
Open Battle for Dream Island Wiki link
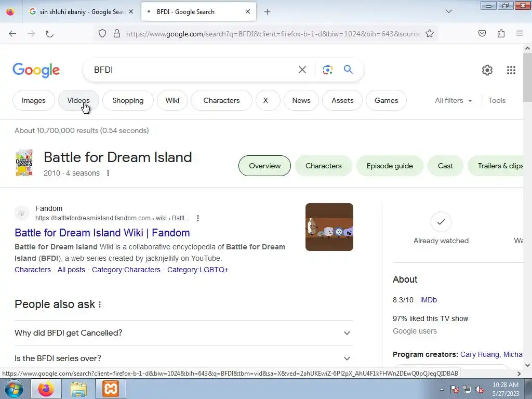[x=102, y=233]
